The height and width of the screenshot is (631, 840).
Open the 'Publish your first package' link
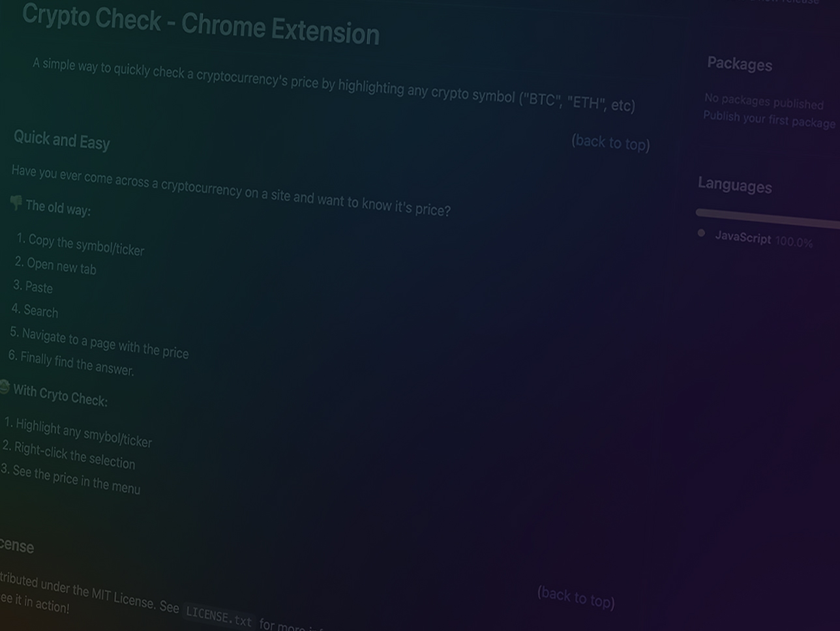pos(769,120)
